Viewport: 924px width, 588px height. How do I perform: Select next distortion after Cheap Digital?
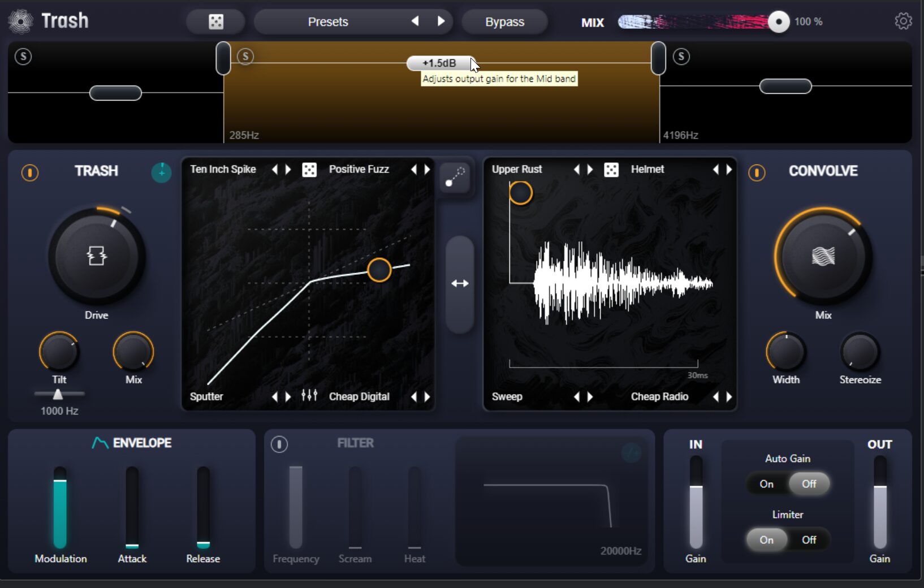(427, 396)
